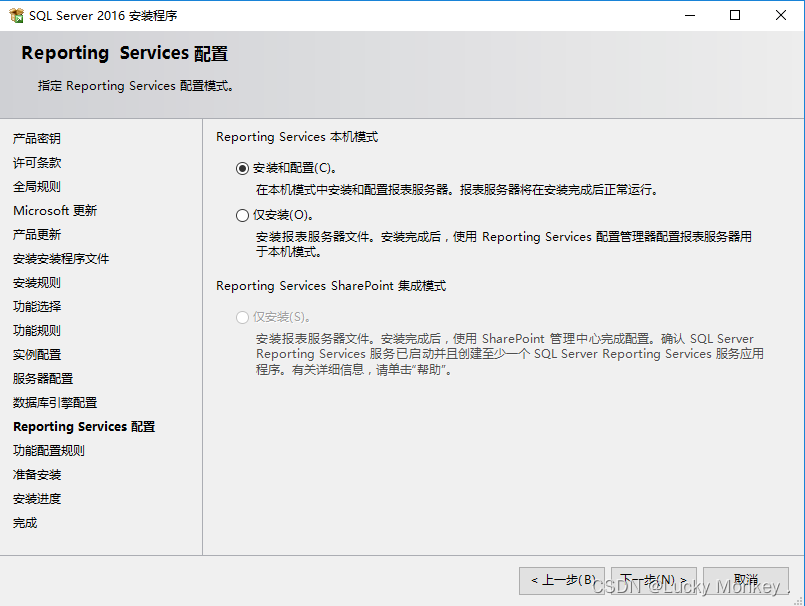The image size is (805, 606).
Task: Click the Reporting Services 本机模式 heading
Action: coord(297,137)
